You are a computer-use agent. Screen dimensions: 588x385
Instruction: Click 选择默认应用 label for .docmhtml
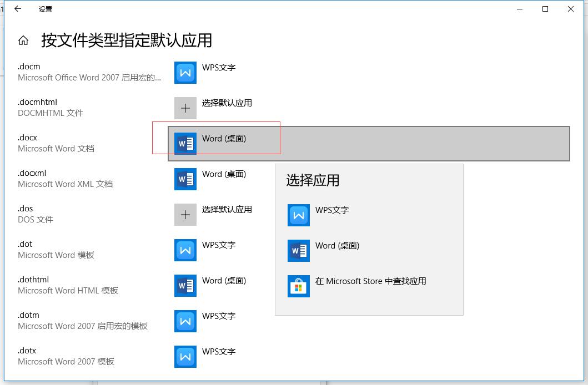tap(227, 103)
